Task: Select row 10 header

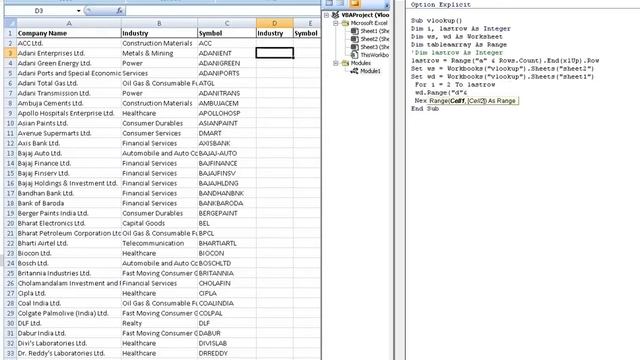Action: [x=10, y=123]
